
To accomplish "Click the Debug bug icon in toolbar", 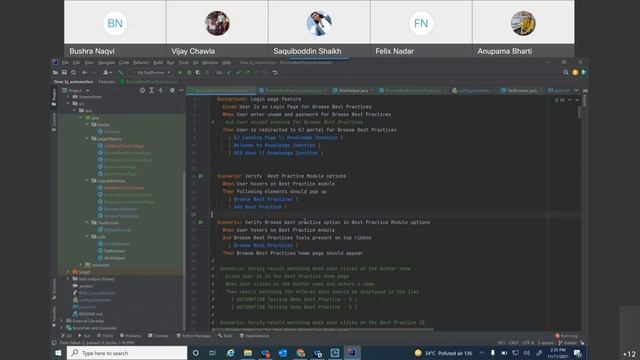I will pyautogui.click(x=189, y=72).
